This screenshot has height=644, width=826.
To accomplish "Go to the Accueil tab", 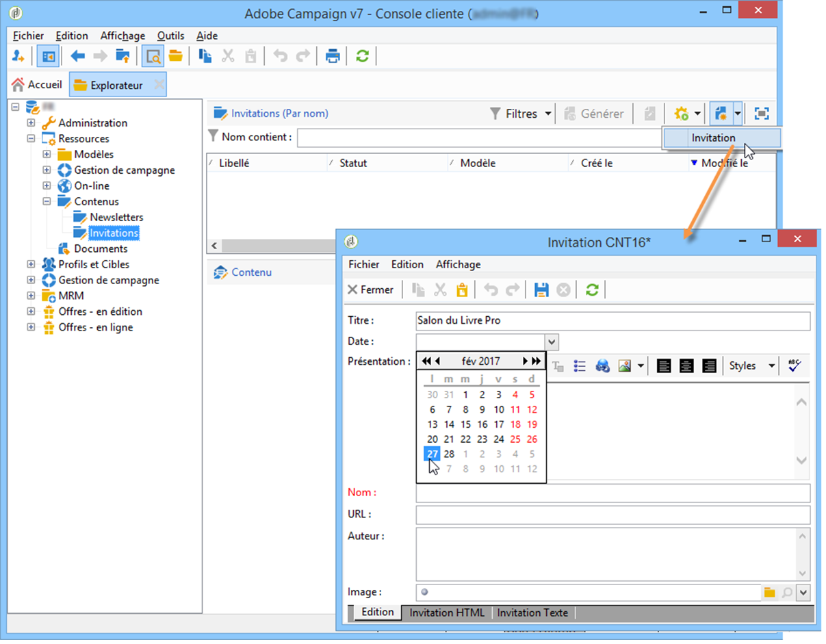I will pyautogui.click(x=37, y=85).
